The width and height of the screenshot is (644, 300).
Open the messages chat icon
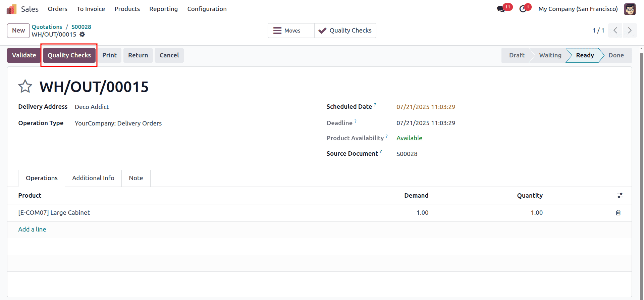tap(501, 9)
